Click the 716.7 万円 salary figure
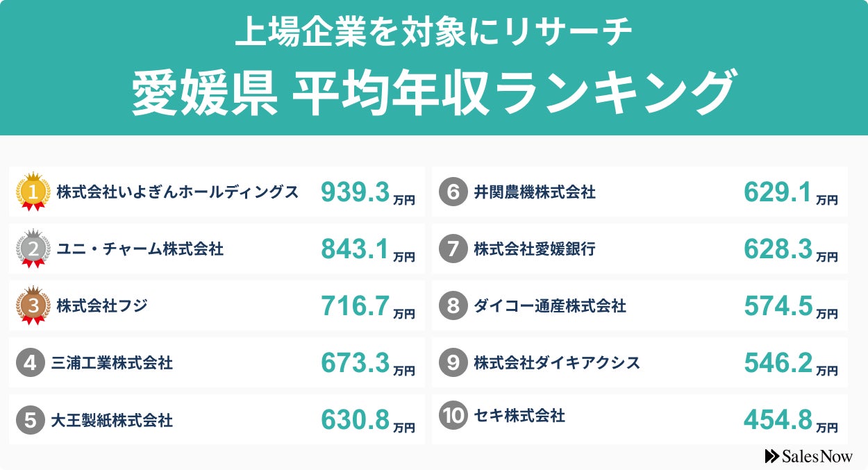The height and width of the screenshot is (470, 868). 367,306
